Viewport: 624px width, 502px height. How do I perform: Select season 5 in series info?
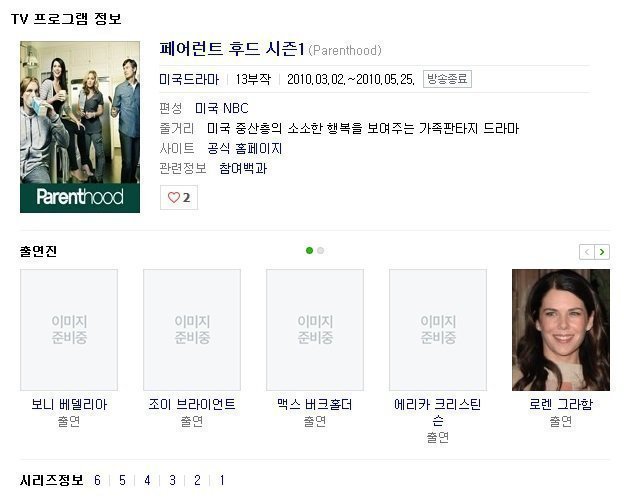tap(122, 480)
